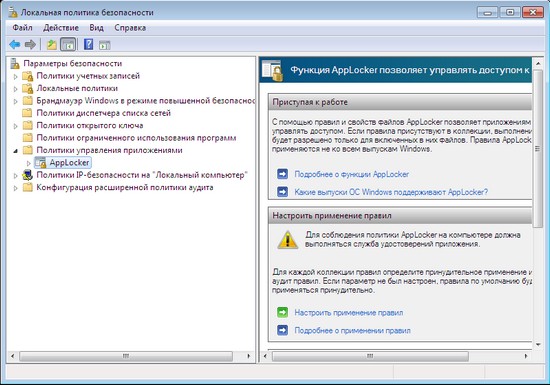The image size is (550, 385).
Task: Click the Forward arrow toolbar icon
Action: point(30,45)
